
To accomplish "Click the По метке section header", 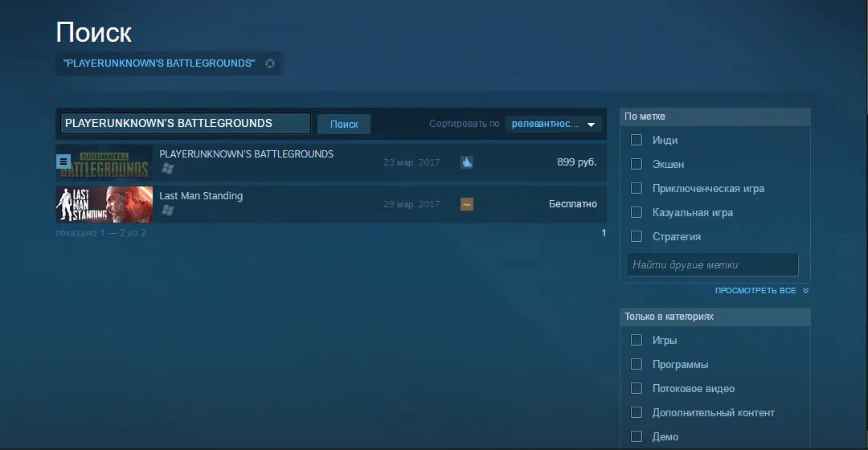I will tap(715, 117).
